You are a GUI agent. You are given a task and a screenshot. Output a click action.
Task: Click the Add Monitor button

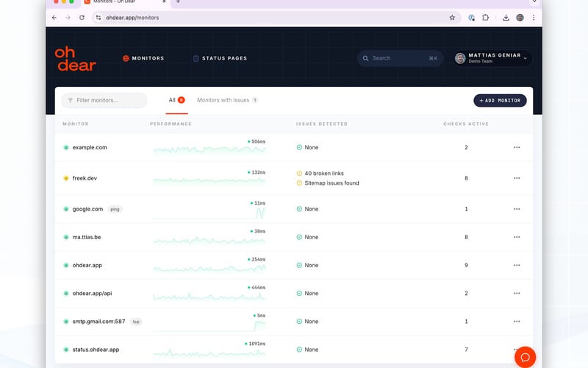500,100
